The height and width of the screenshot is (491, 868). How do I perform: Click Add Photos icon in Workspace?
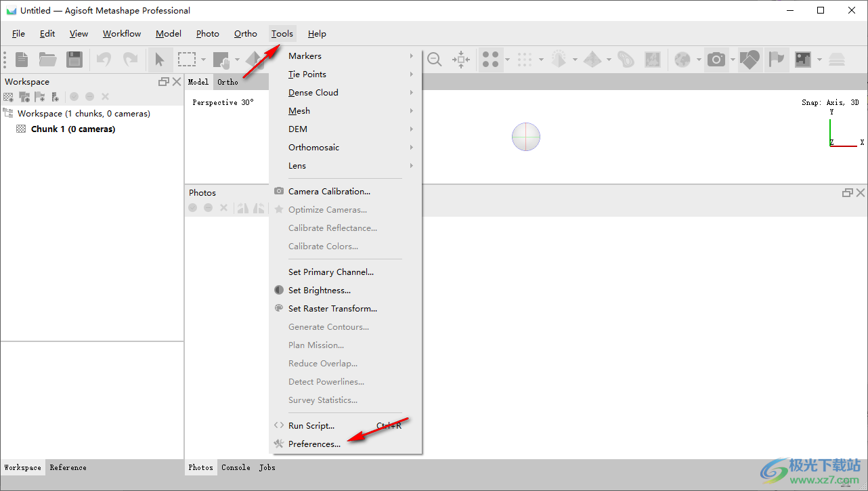point(24,97)
